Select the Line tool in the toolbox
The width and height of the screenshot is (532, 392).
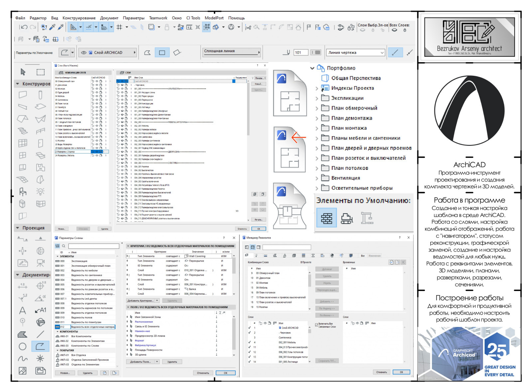(41, 334)
